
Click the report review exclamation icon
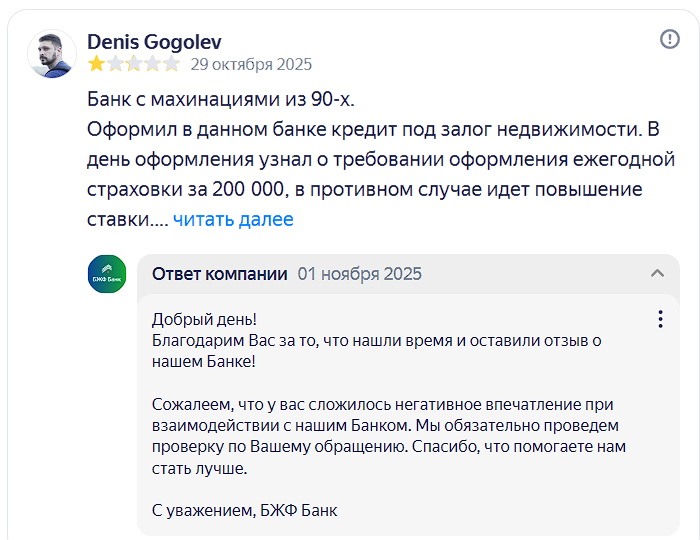tap(669, 39)
